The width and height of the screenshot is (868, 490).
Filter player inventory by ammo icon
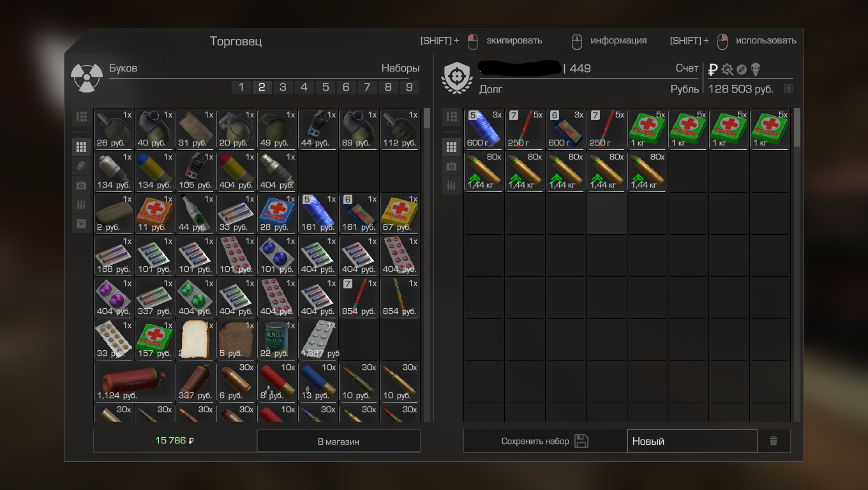coord(452,185)
